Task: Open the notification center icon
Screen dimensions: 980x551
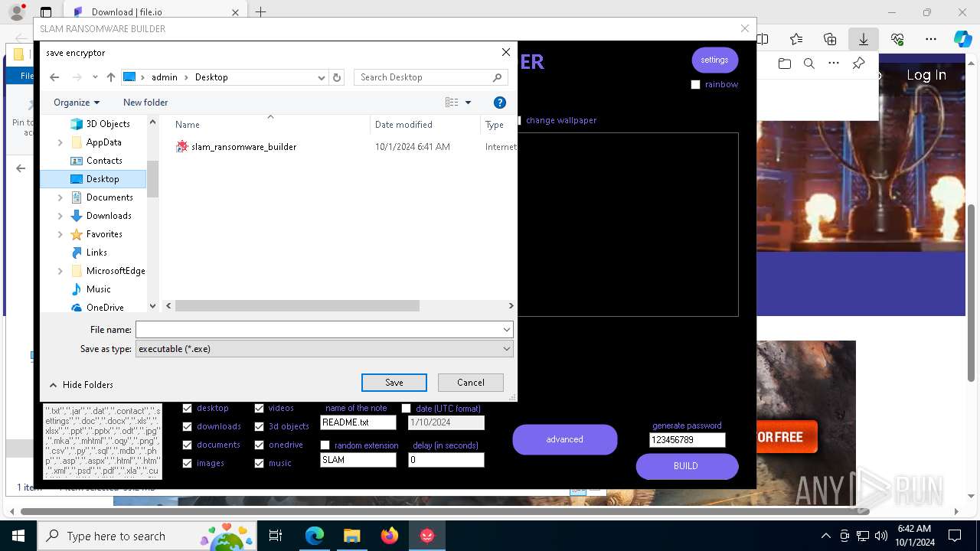Action: click(955, 536)
